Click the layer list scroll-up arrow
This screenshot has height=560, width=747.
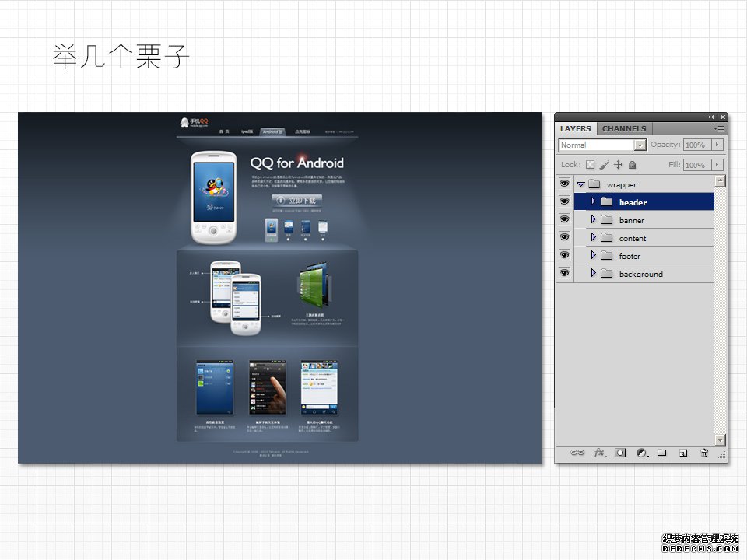tap(720, 181)
